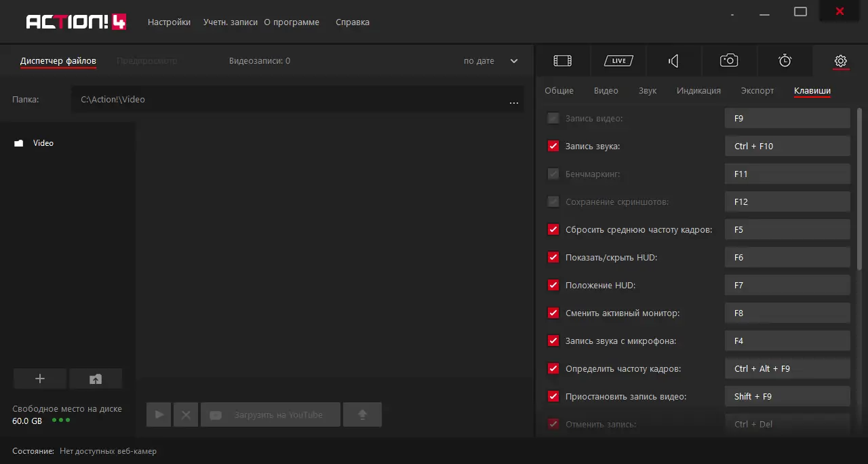The width and height of the screenshot is (868, 464).
Task: Uncheck Сбросить среднюю частоту кадров checkbox
Action: click(x=553, y=229)
